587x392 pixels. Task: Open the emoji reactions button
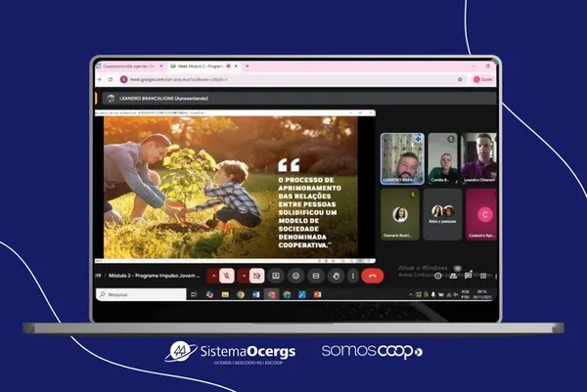click(x=295, y=276)
